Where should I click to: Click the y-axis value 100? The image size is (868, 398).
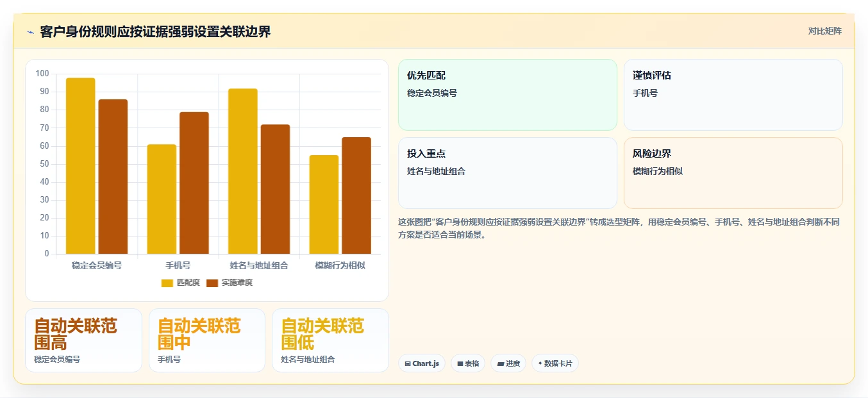click(x=42, y=74)
